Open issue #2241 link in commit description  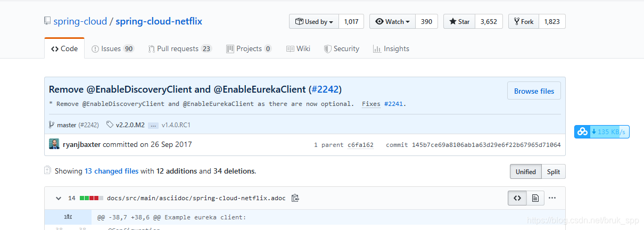click(393, 104)
